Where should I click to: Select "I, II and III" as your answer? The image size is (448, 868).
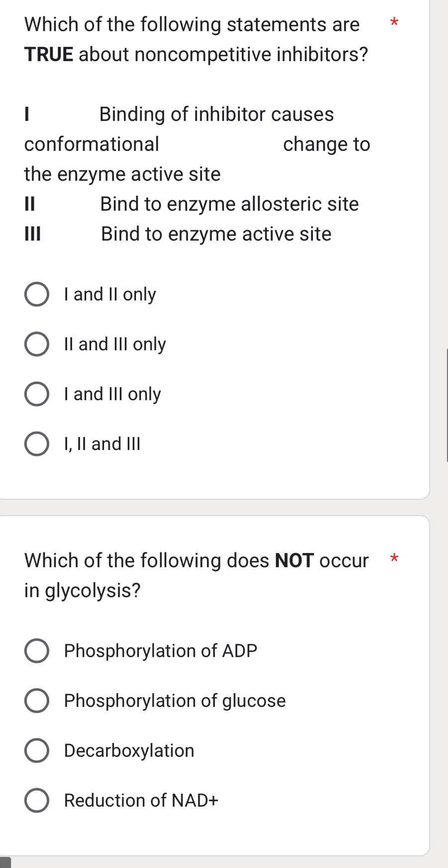tap(36, 444)
